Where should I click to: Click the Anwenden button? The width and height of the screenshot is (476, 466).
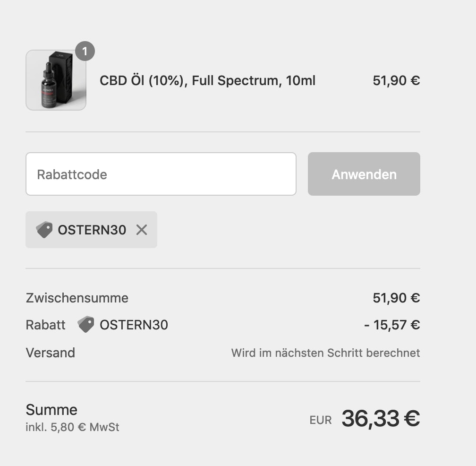click(x=364, y=174)
